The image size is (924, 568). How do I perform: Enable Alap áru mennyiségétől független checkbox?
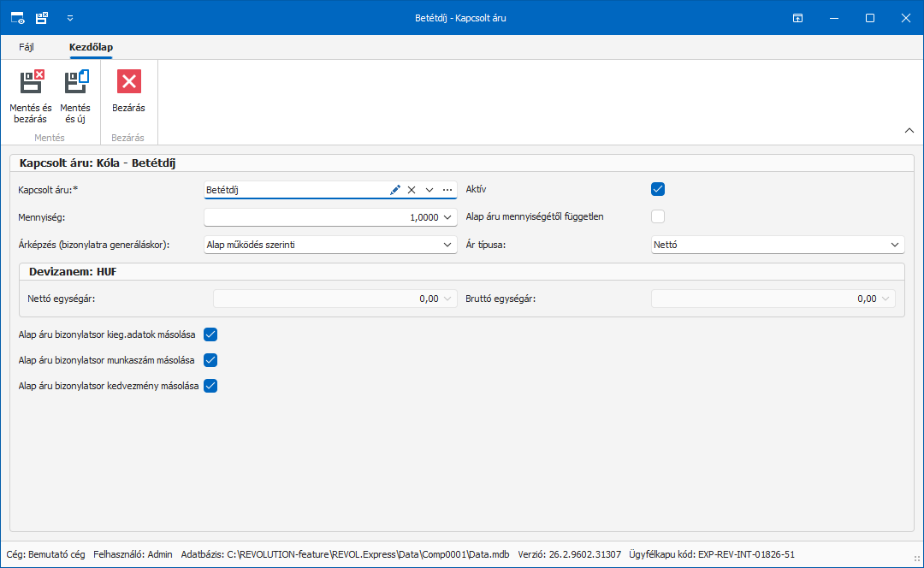tap(658, 216)
